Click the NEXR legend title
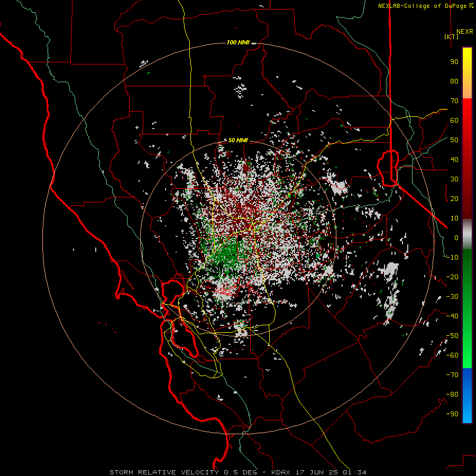476x476 pixels. [x=464, y=32]
